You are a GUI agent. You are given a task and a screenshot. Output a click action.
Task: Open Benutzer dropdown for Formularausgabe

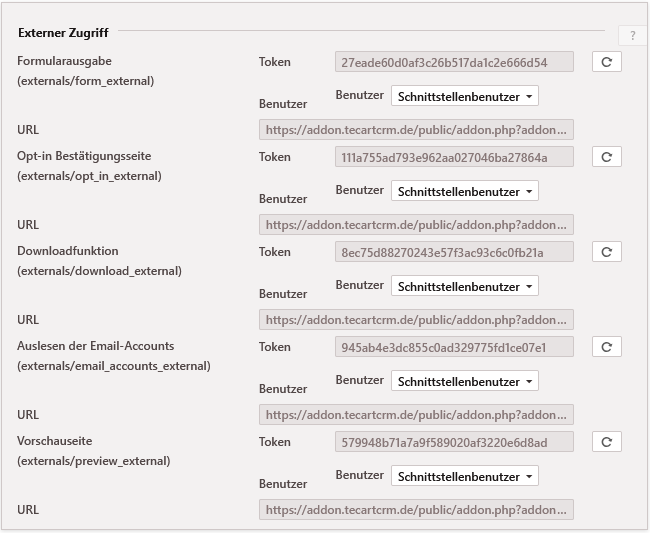tap(464, 96)
